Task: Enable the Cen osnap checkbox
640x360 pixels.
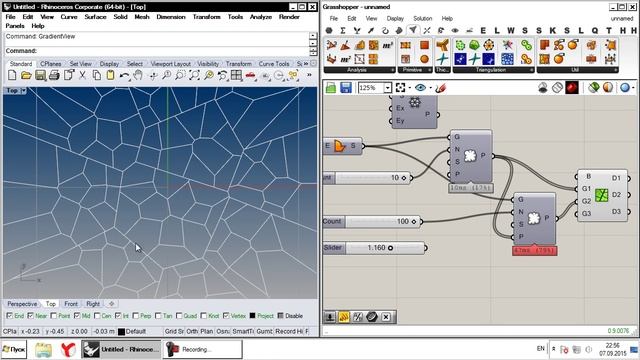Action: (x=97, y=316)
